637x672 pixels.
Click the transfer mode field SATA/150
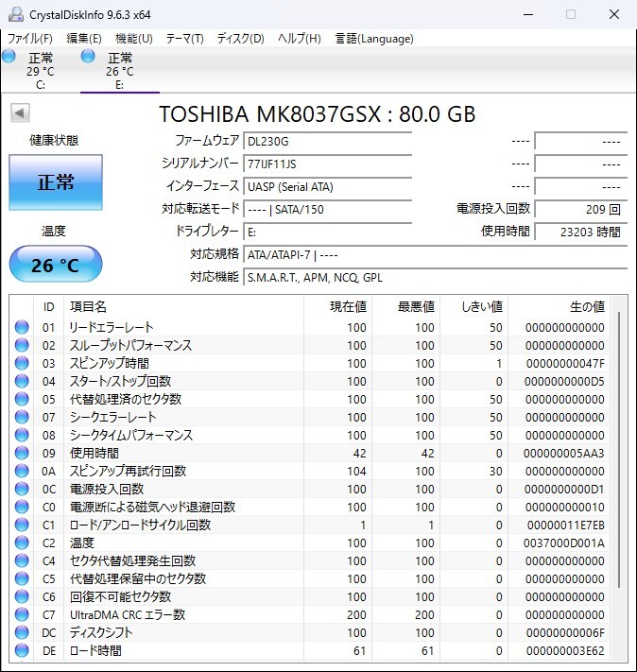point(328,210)
